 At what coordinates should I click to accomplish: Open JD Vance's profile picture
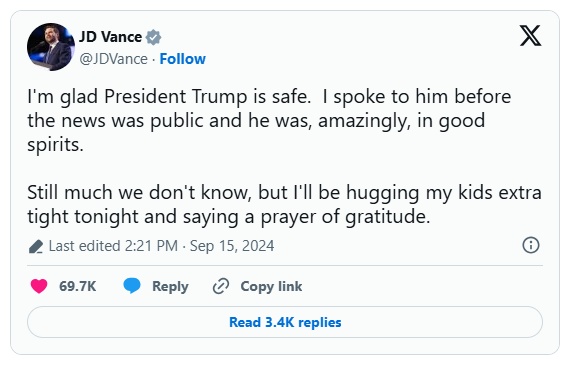[x=51, y=47]
